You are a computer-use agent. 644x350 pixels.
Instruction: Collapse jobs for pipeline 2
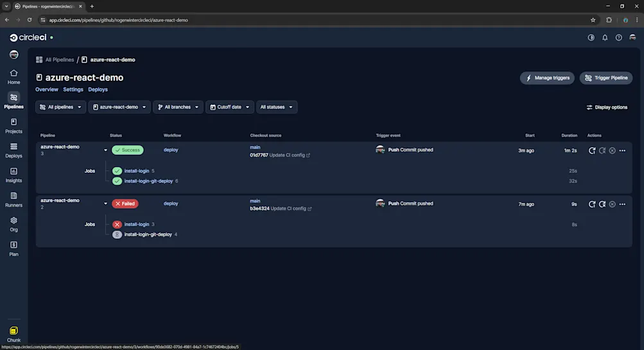pos(105,204)
